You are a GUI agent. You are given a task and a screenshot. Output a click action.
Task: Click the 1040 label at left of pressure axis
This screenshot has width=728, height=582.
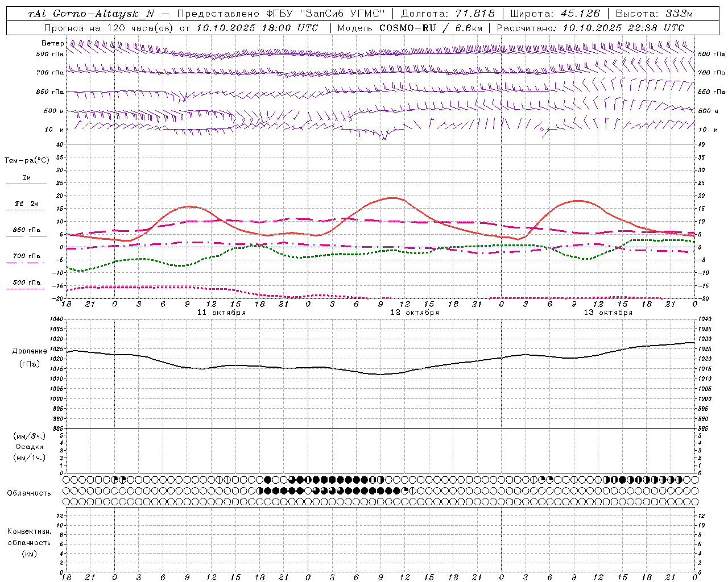[57, 319]
